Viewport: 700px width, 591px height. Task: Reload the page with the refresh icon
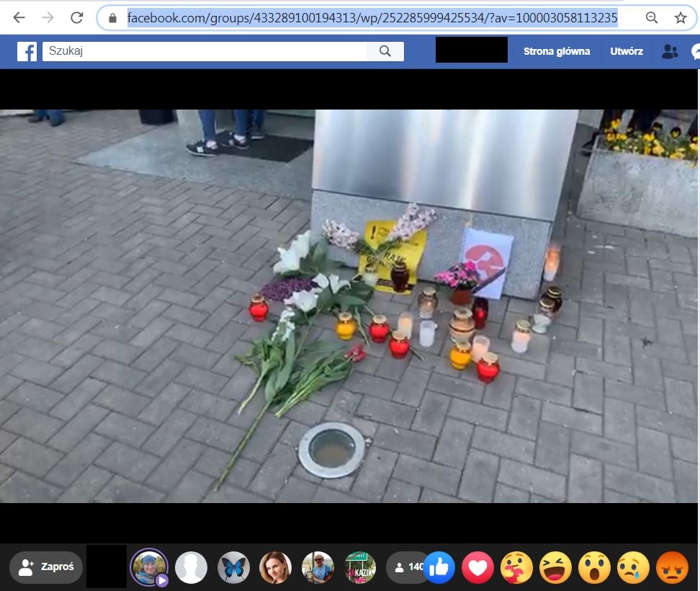77,18
